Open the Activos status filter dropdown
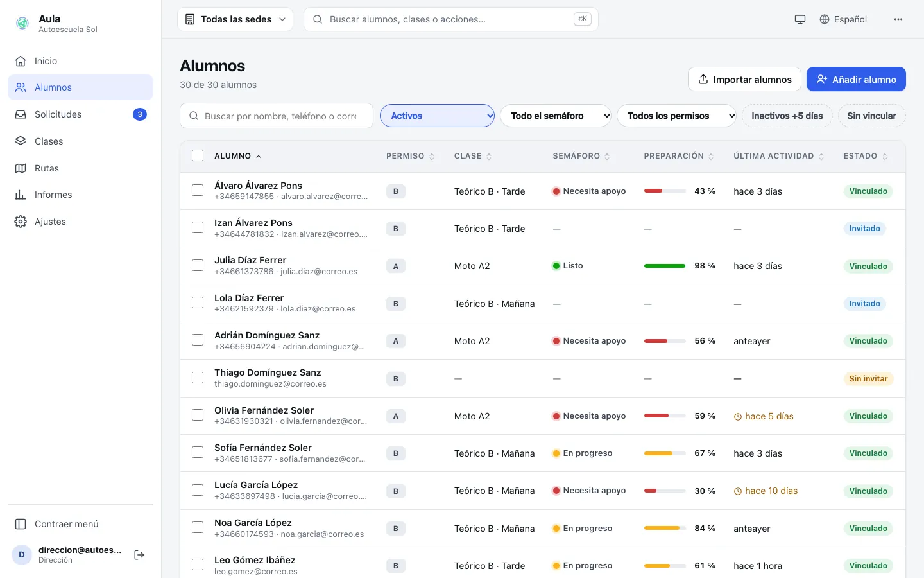924x578 pixels. point(437,116)
